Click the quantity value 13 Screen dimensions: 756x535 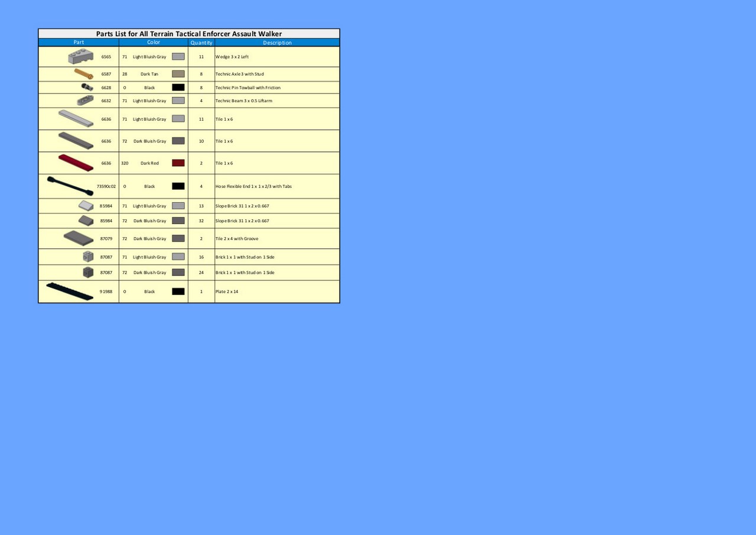[x=201, y=206]
